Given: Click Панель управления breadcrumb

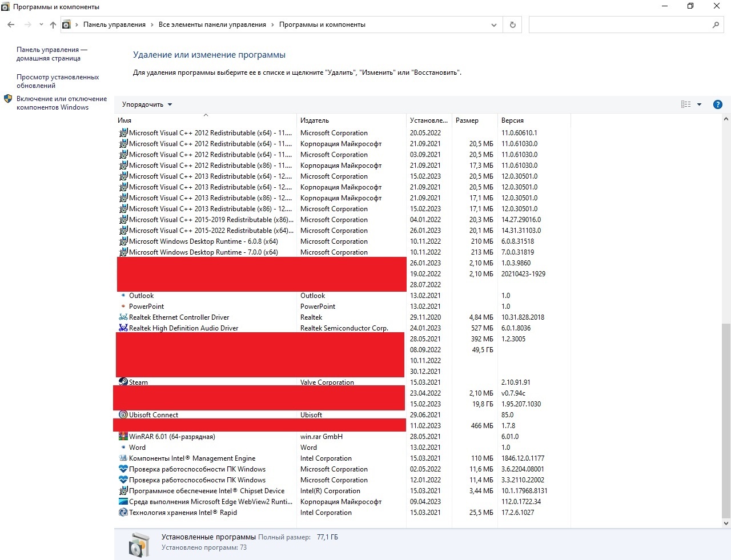Looking at the screenshot, I should tap(114, 25).
